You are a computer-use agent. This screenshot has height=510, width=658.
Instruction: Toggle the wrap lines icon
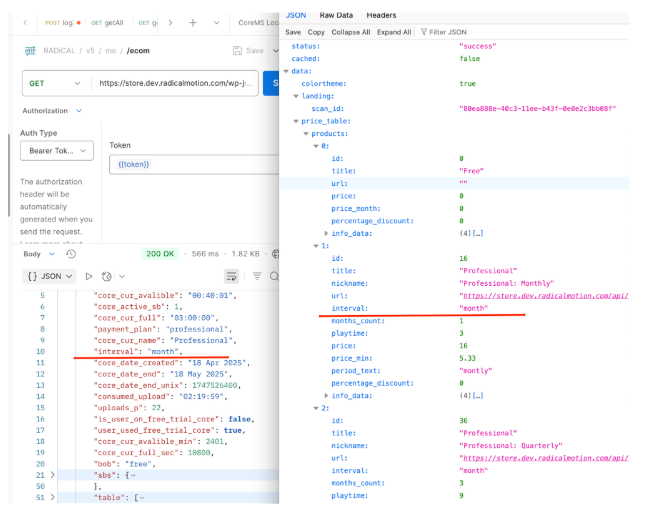[x=232, y=276]
